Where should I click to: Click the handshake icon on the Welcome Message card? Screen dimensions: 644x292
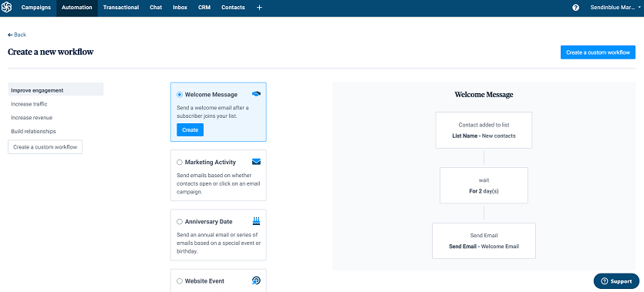point(256,94)
